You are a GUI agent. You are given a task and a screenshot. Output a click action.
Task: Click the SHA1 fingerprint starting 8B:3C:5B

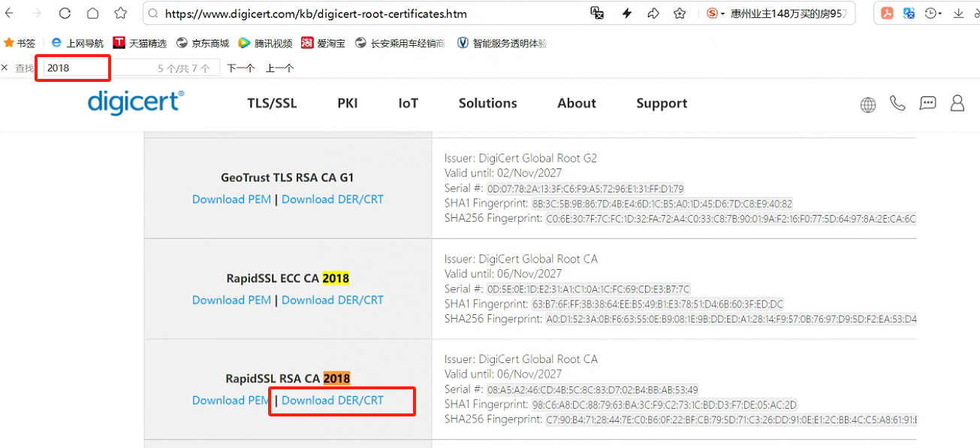(662, 204)
